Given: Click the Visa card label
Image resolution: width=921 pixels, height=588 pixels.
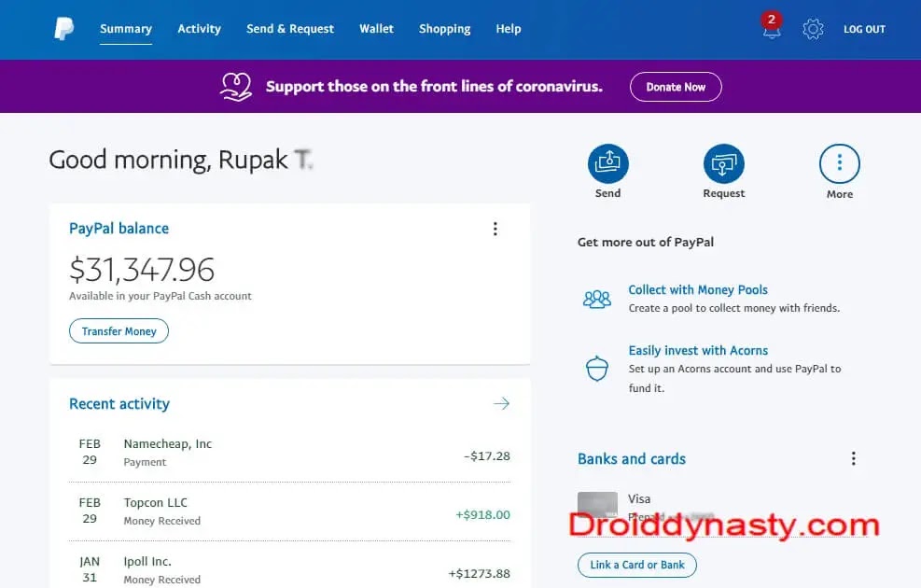Looking at the screenshot, I should coord(639,498).
